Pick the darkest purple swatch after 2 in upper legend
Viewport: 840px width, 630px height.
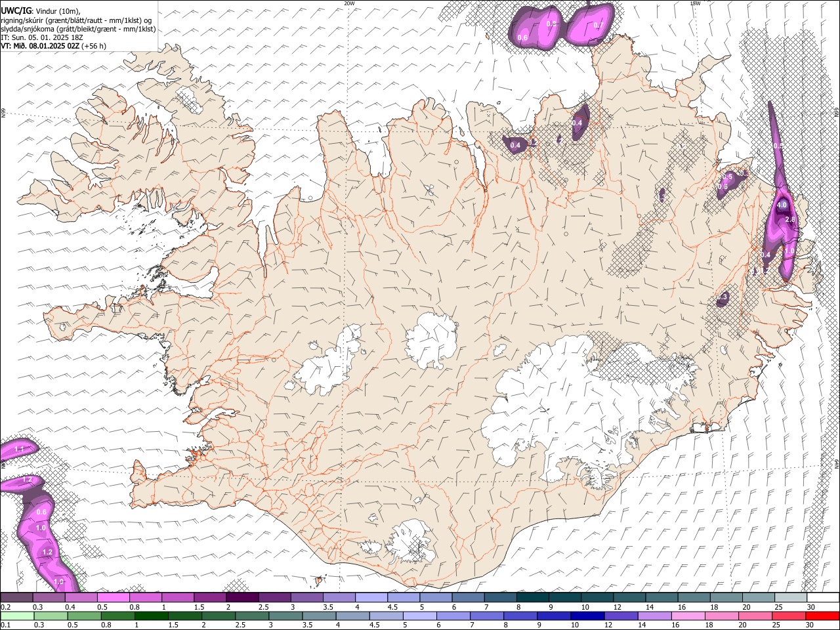242,597
